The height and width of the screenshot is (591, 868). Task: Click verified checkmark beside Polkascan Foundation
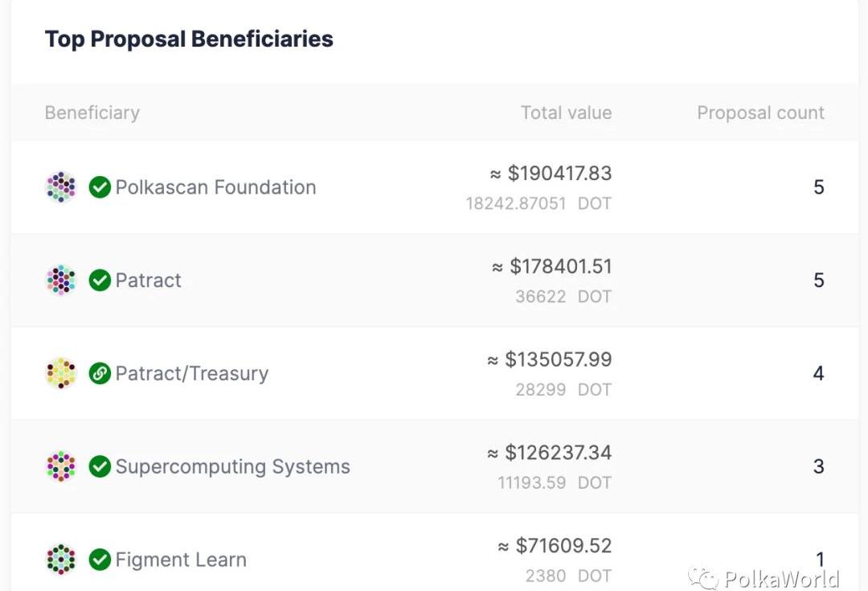point(100,187)
